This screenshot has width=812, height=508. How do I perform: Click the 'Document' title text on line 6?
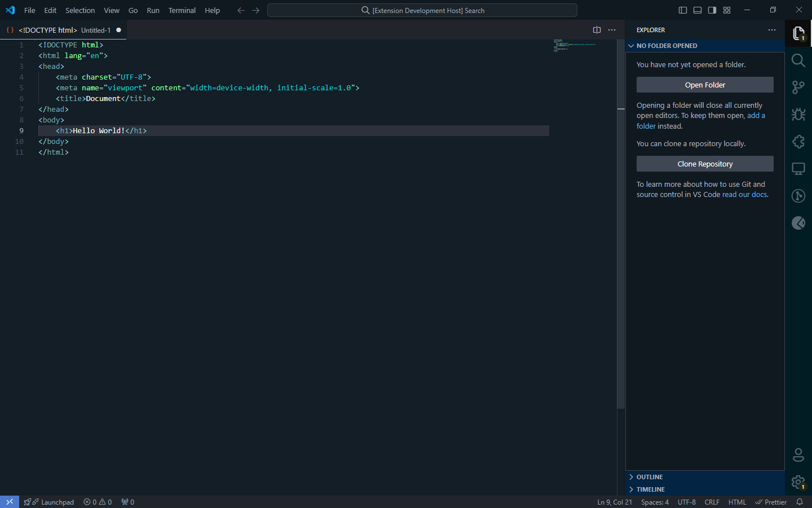(103, 98)
